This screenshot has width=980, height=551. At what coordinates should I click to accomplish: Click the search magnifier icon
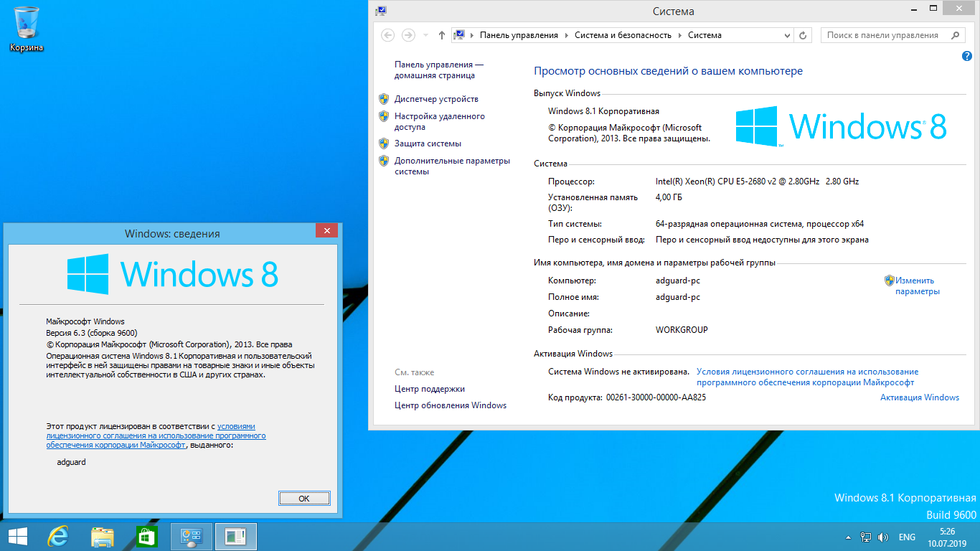pos(955,35)
